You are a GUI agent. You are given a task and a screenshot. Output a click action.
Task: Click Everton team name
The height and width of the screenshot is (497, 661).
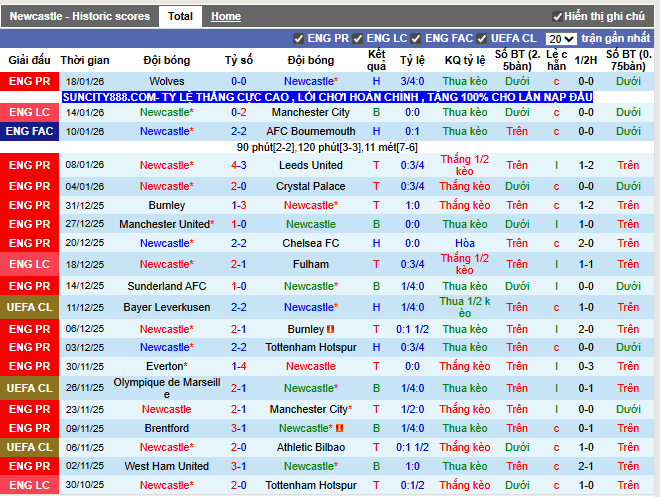(x=167, y=366)
